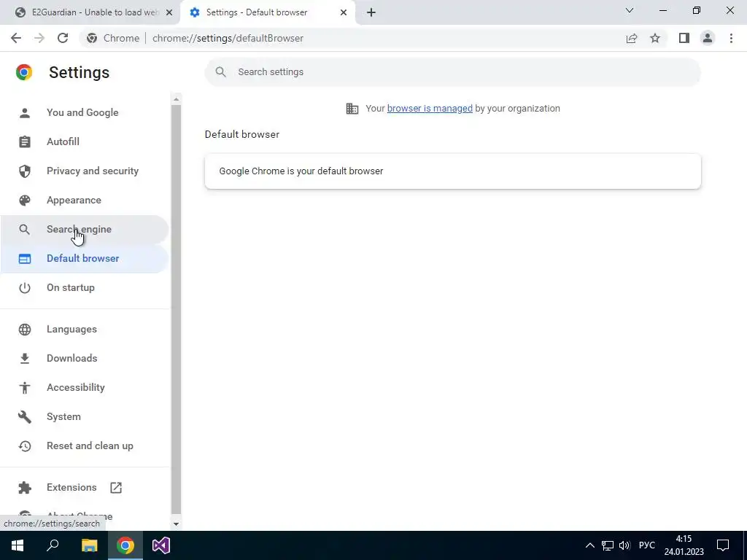Open Appearance settings
Image resolution: width=747 pixels, height=560 pixels.
pyautogui.click(x=85, y=200)
